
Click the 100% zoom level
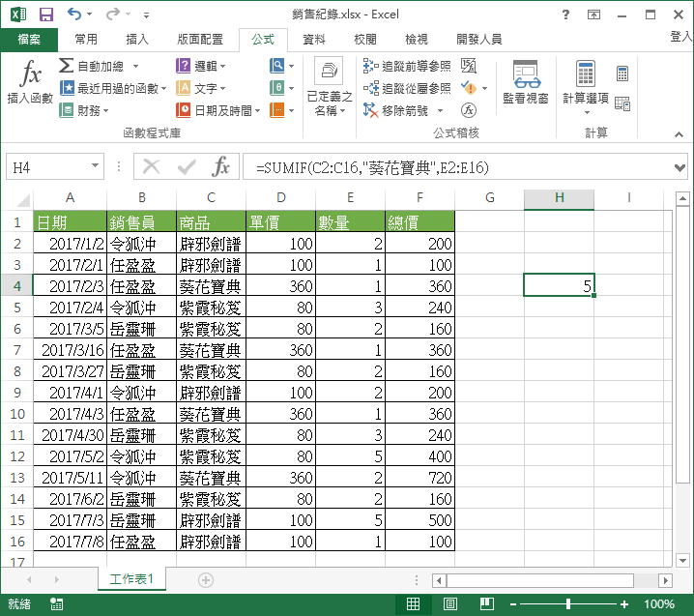tap(658, 604)
